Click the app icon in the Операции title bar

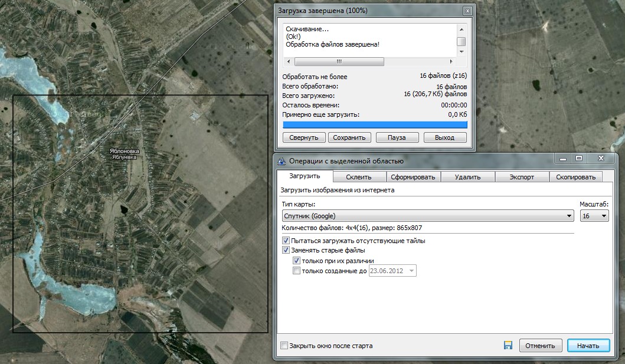[x=282, y=160]
